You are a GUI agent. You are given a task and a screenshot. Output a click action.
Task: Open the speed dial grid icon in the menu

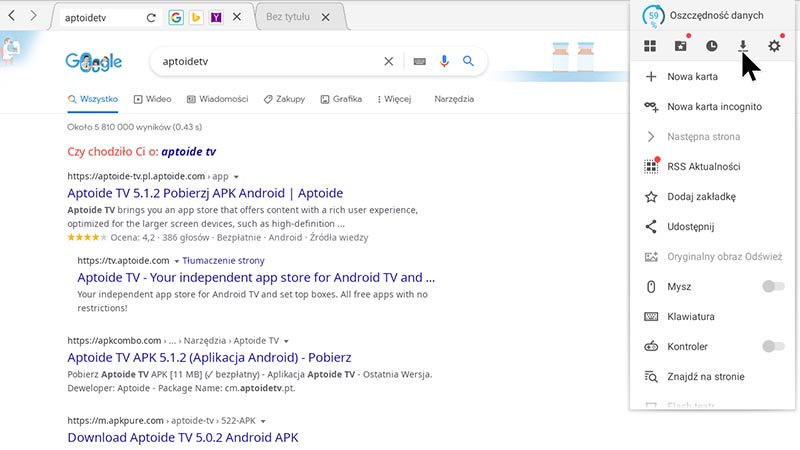coord(650,46)
